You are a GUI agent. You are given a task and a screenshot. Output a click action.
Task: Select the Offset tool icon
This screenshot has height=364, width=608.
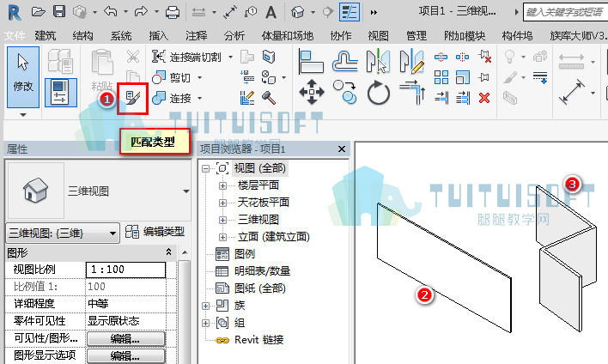coord(344,61)
